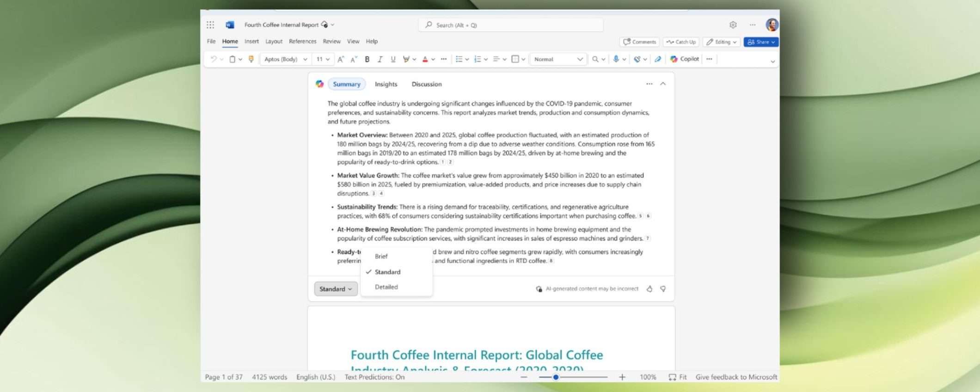Click the Underline icon

393,59
